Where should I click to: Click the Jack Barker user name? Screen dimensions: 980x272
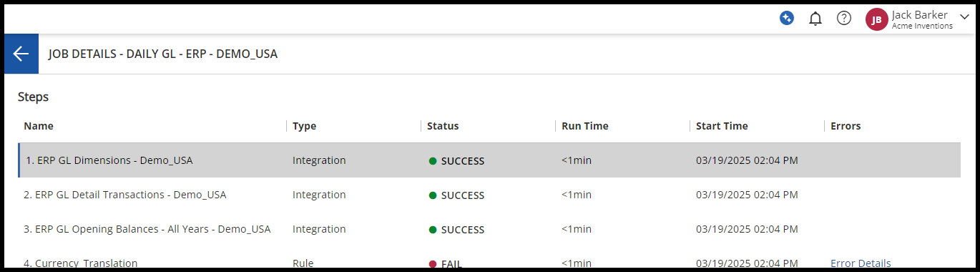[919, 14]
